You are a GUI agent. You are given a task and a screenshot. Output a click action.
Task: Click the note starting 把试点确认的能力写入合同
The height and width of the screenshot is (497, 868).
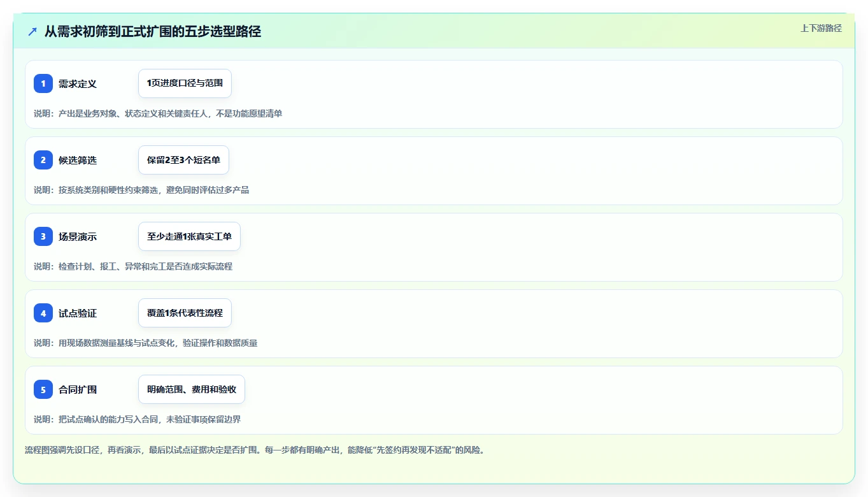[138, 419]
